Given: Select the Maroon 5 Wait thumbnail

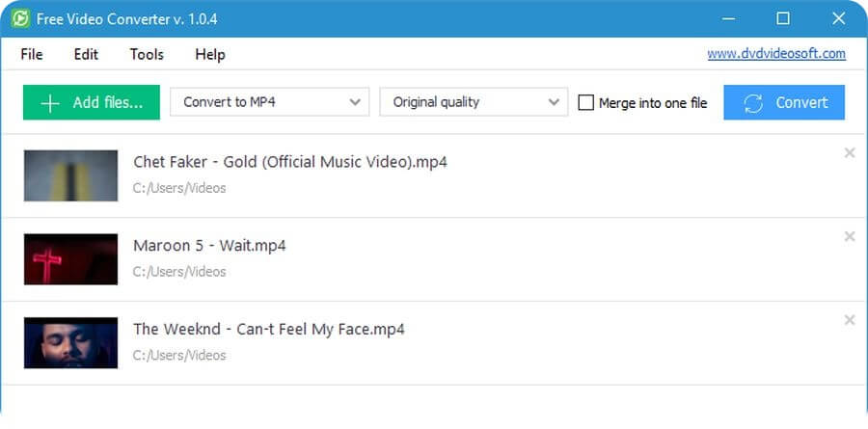Looking at the screenshot, I should [x=70, y=259].
